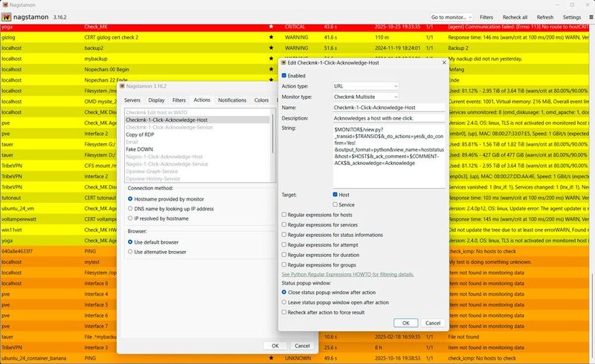Uncheck the Host target checkbox
The width and height of the screenshot is (595, 364).
click(x=335, y=195)
